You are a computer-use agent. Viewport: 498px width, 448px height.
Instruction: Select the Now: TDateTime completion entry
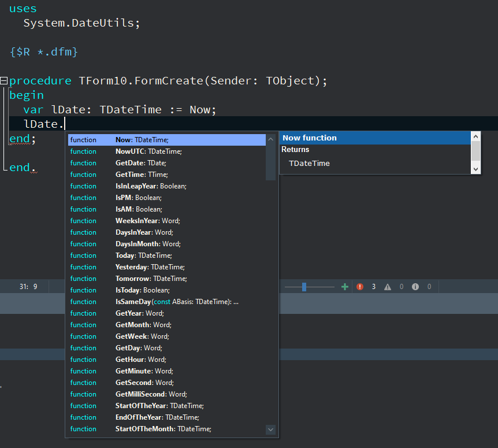tap(167, 140)
